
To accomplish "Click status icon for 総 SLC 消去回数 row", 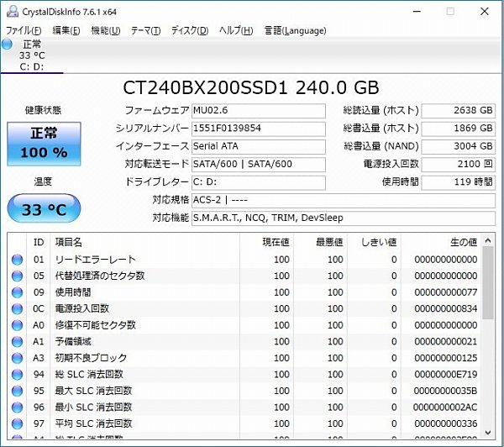I will pyautogui.click(x=18, y=374).
